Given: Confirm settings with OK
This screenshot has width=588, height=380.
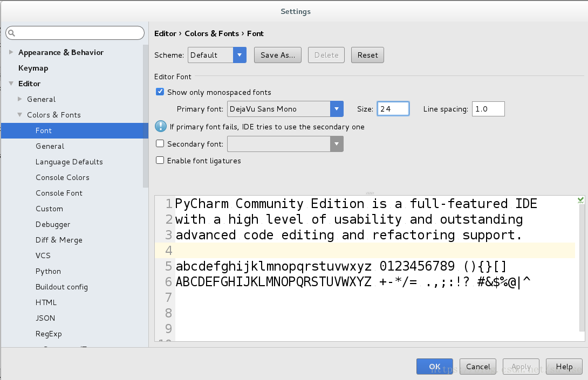Looking at the screenshot, I should click(x=435, y=367).
